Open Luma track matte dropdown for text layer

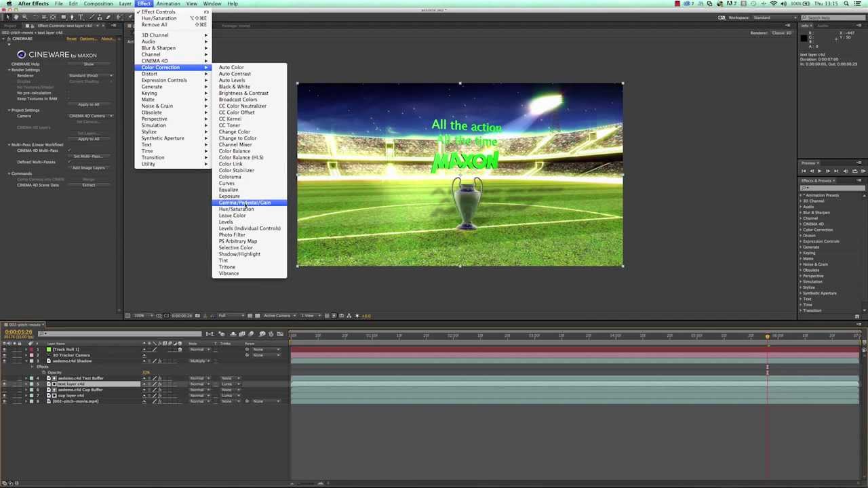[x=231, y=384]
